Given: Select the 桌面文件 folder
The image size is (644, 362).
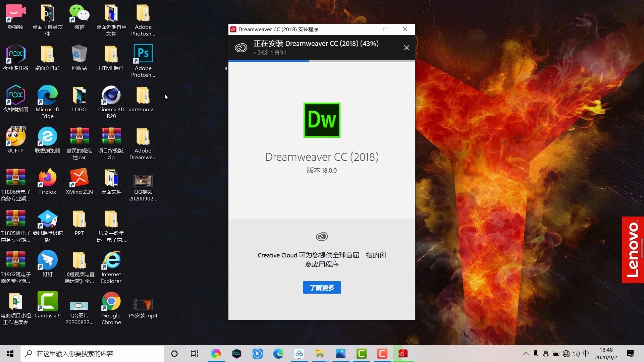Looking at the screenshot, I should [x=111, y=181].
